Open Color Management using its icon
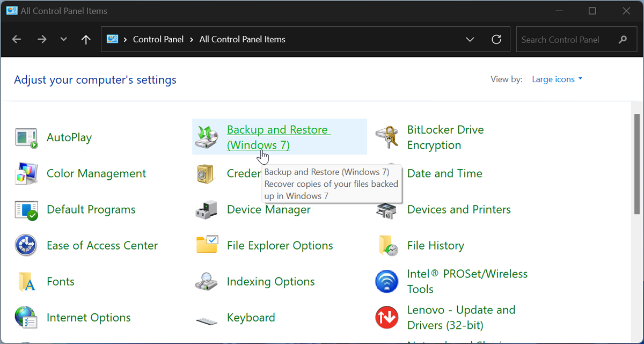This screenshot has height=344, width=644. 26,173
